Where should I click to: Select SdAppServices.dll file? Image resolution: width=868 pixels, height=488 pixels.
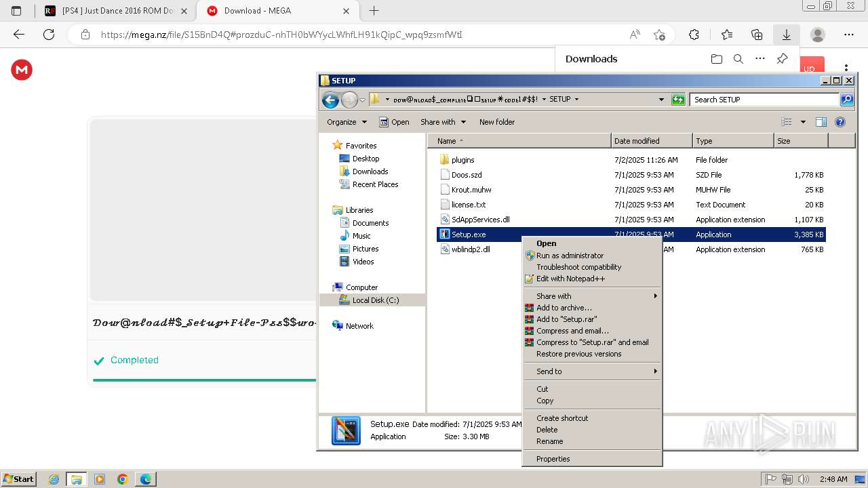tap(480, 220)
